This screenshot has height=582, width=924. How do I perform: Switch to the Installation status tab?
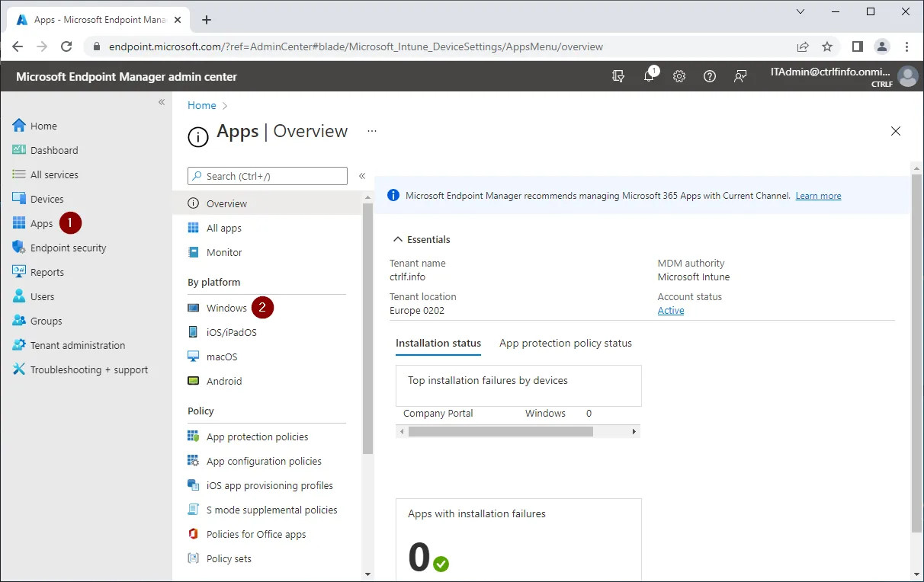[438, 344]
